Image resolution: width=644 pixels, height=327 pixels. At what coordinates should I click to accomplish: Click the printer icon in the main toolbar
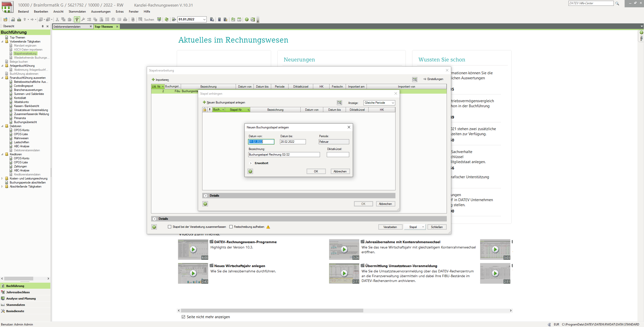(19, 19)
